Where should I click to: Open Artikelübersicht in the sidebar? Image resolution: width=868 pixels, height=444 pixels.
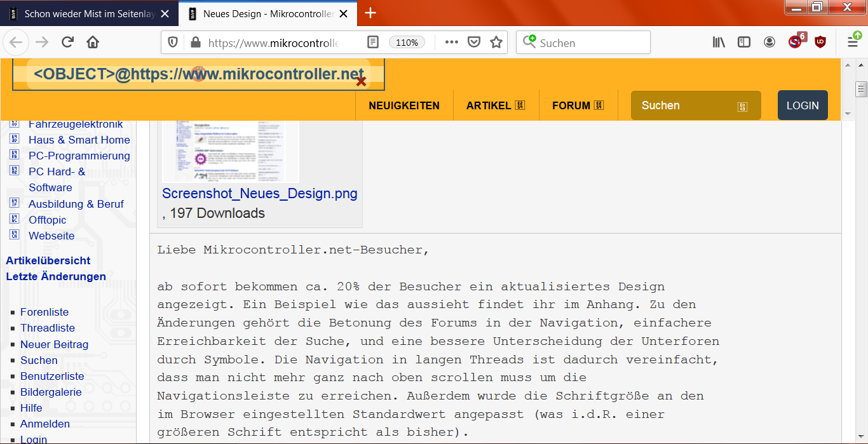(x=48, y=260)
